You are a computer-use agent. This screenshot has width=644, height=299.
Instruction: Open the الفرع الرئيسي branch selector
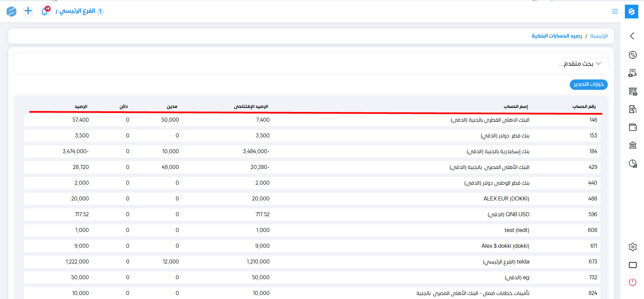tap(78, 11)
